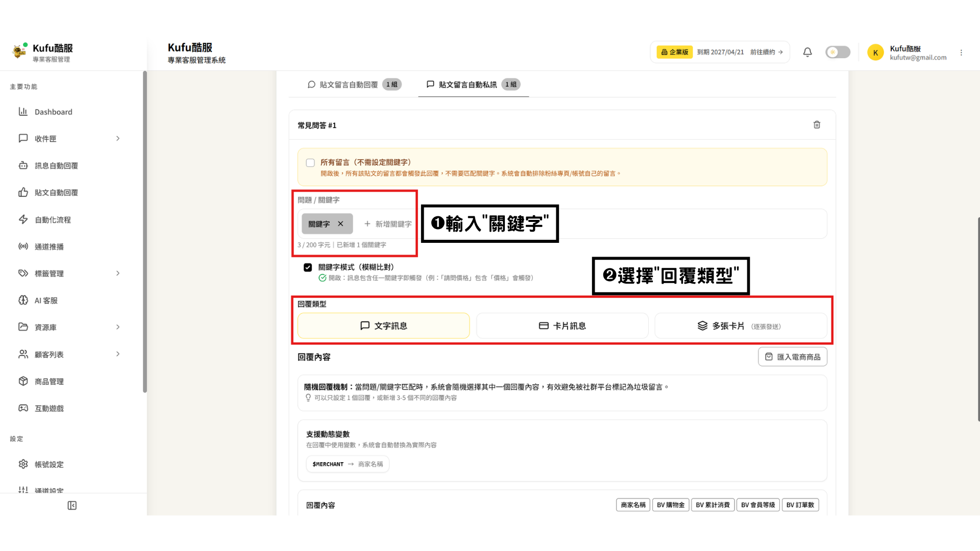Click the 互動遊戲 gamepad icon

tap(23, 408)
